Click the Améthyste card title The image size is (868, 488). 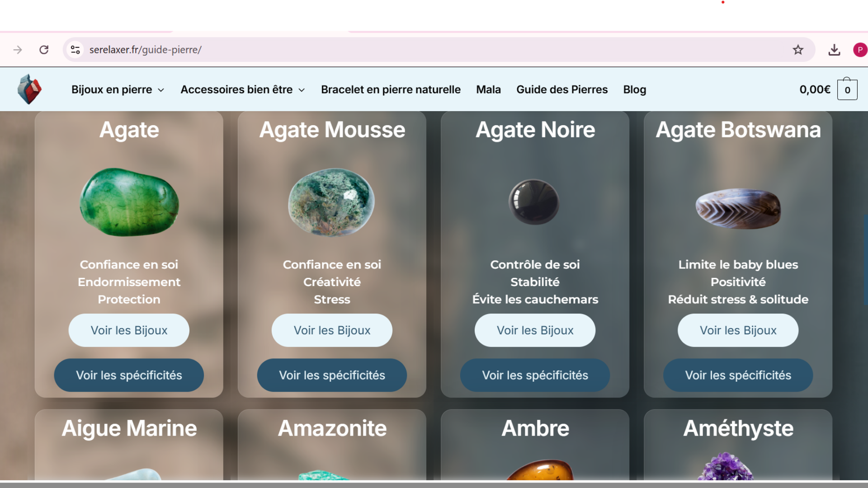[x=738, y=428]
